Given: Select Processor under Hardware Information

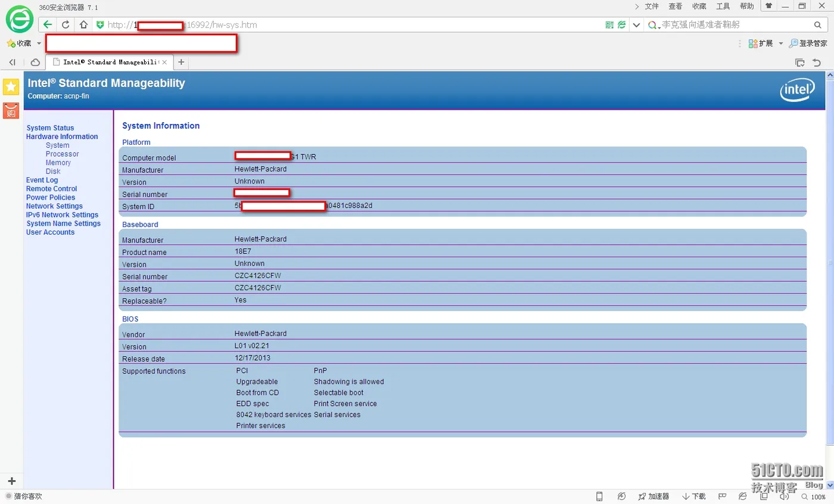Looking at the screenshot, I should (62, 154).
